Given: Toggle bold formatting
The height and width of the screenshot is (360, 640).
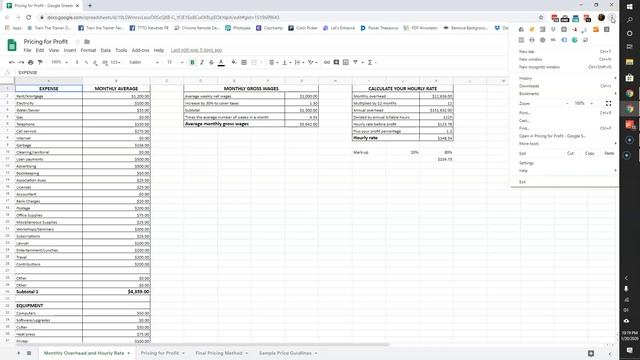Looking at the screenshot, I should click(x=192, y=62).
